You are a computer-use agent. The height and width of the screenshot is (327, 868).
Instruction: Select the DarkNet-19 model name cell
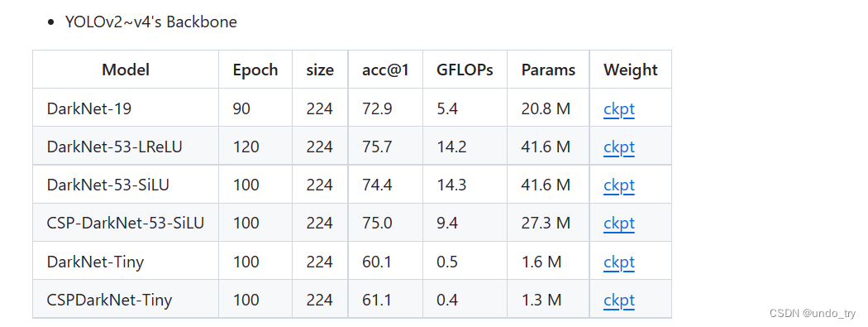[126, 108]
